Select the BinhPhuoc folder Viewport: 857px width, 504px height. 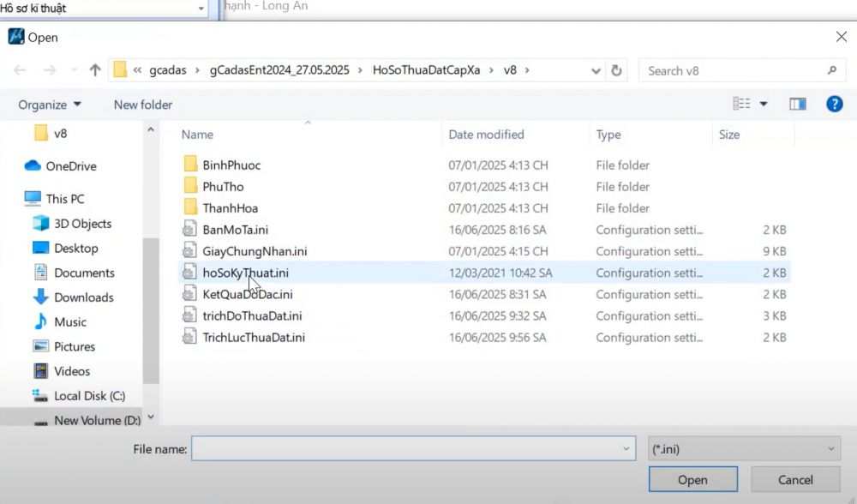coord(231,165)
